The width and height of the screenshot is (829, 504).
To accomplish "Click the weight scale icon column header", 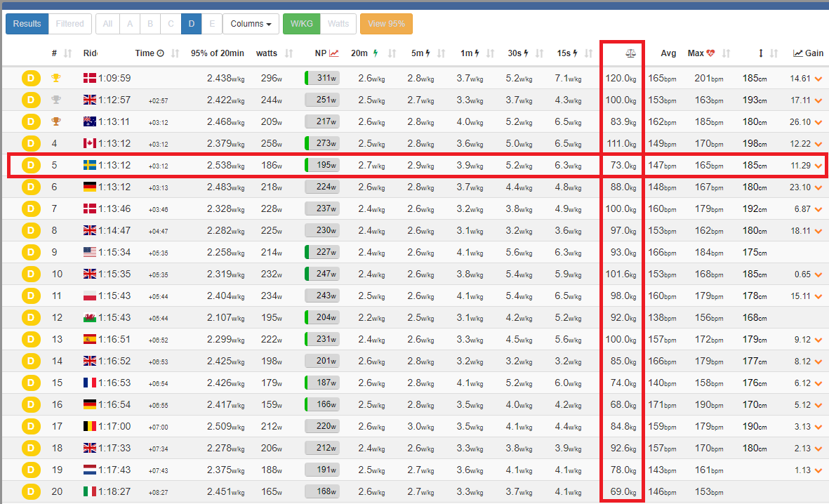I will pyautogui.click(x=630, y=53).
